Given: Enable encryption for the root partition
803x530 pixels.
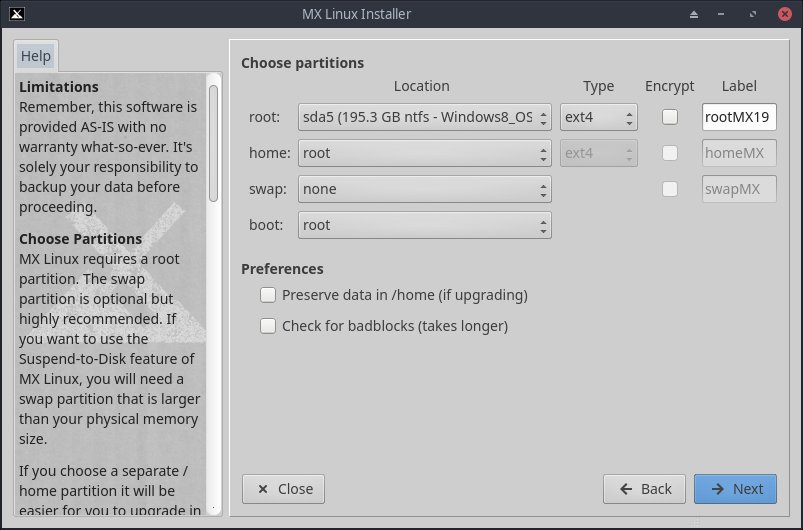Looking at the screenshot, I should 669,117.
